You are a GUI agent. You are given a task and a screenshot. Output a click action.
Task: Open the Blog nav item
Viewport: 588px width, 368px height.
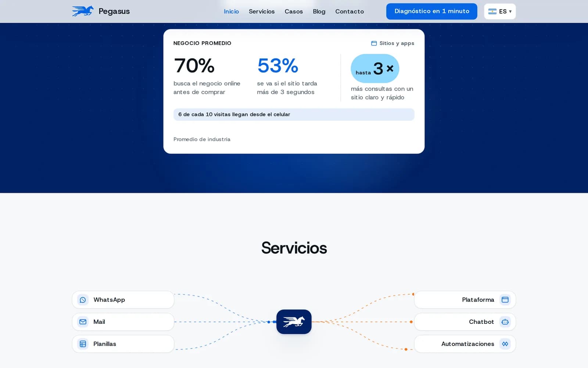pos(319,11)
